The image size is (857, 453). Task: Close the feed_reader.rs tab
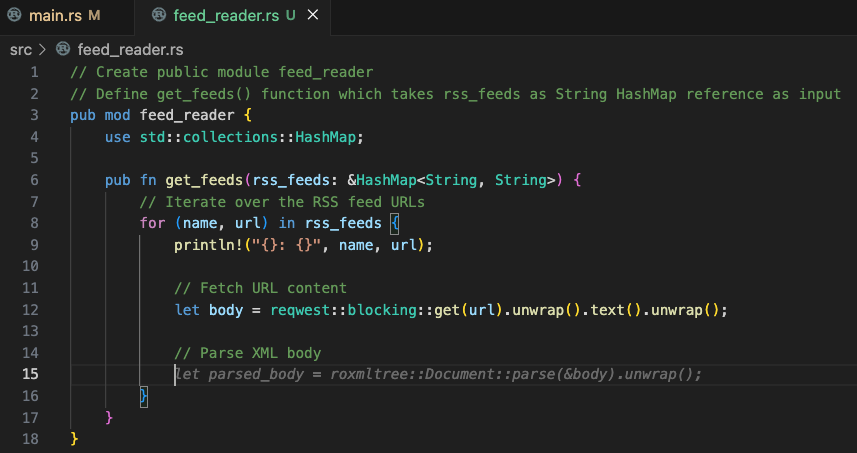313,15
